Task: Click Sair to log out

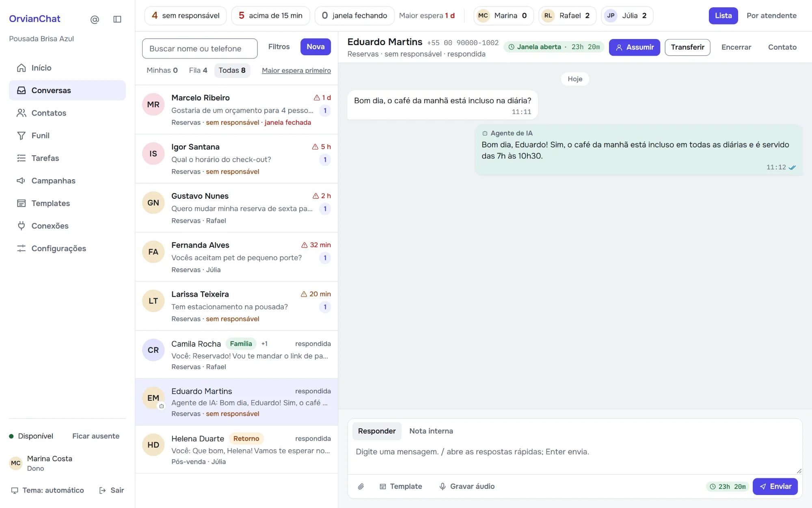Action: pos(112,491)
